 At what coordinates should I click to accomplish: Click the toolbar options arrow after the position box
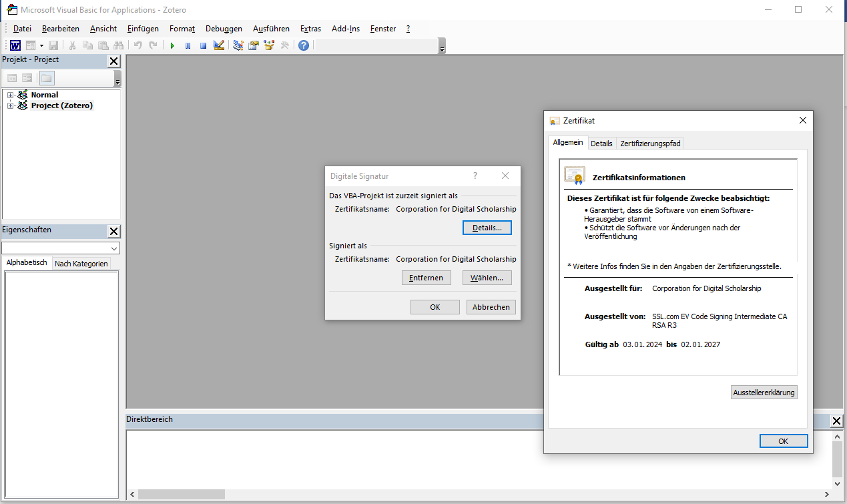click(x=442, y=47)
